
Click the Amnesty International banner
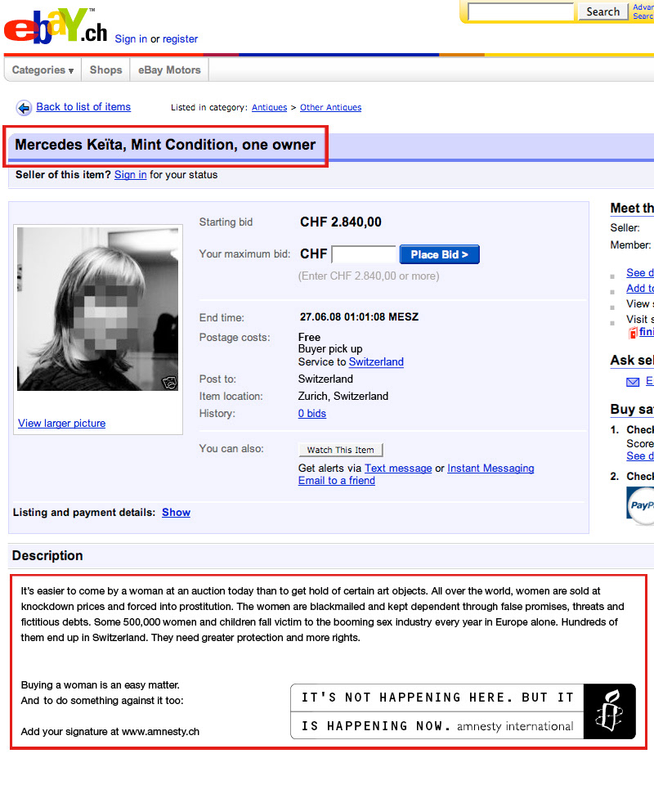click(463, 711)
